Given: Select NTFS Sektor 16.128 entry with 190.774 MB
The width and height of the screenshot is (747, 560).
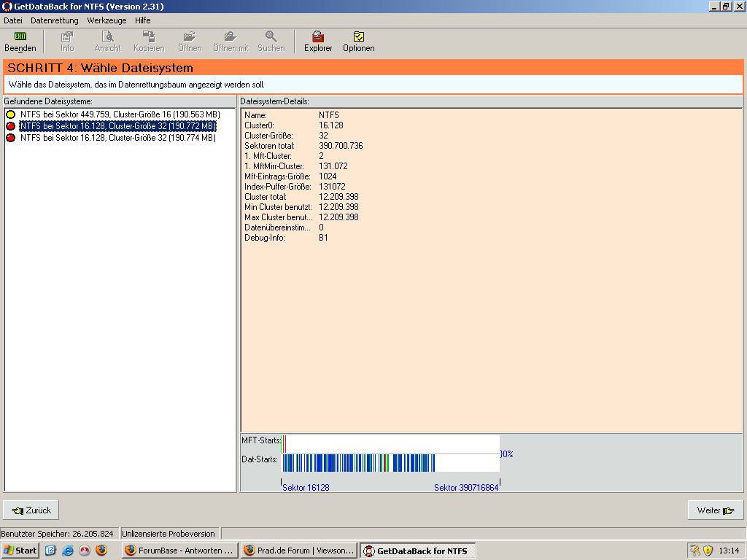Looking at the screenshot, I should pyautogui.click(x=117, y=138).
